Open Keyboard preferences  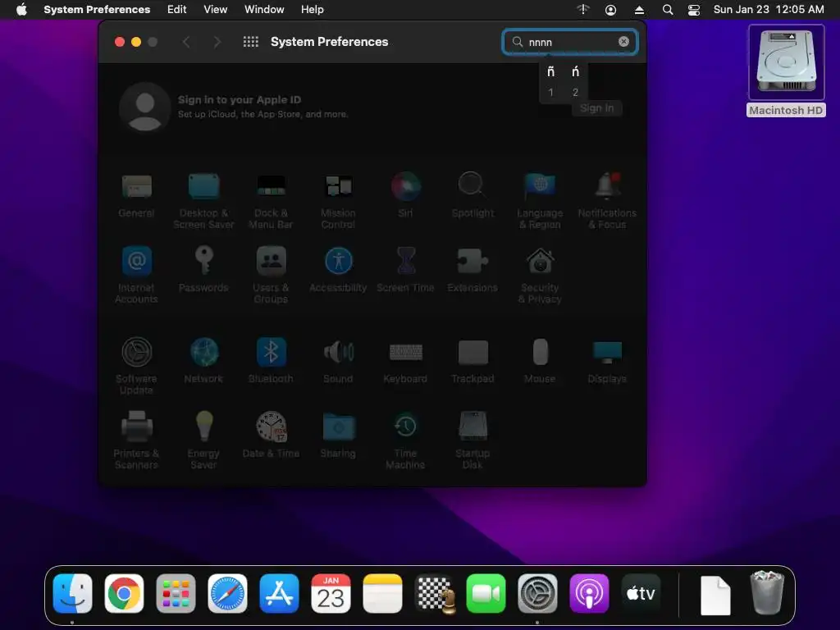[x=405, y=361]
